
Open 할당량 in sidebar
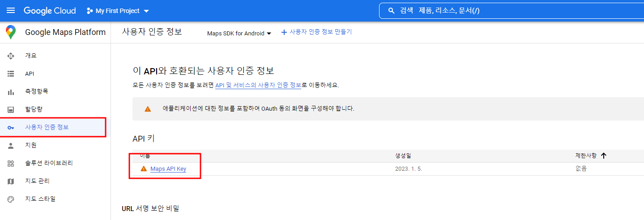coord(34,109)
